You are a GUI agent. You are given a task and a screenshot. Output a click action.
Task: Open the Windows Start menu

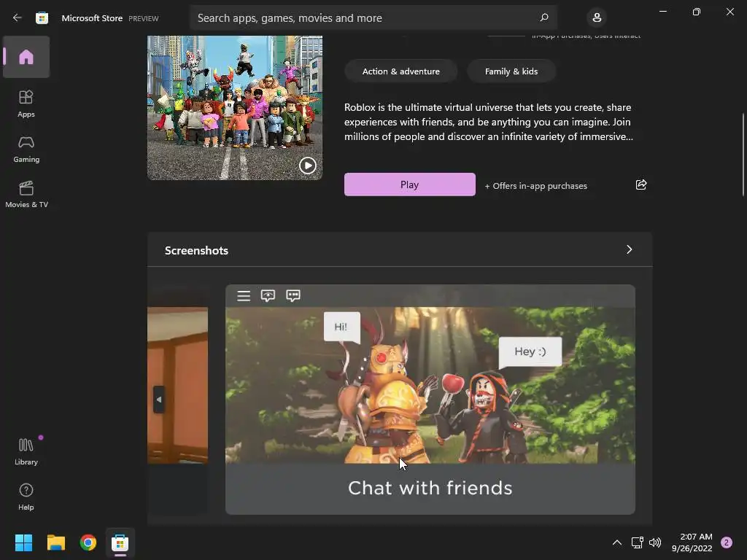click(x=23, y=542)
